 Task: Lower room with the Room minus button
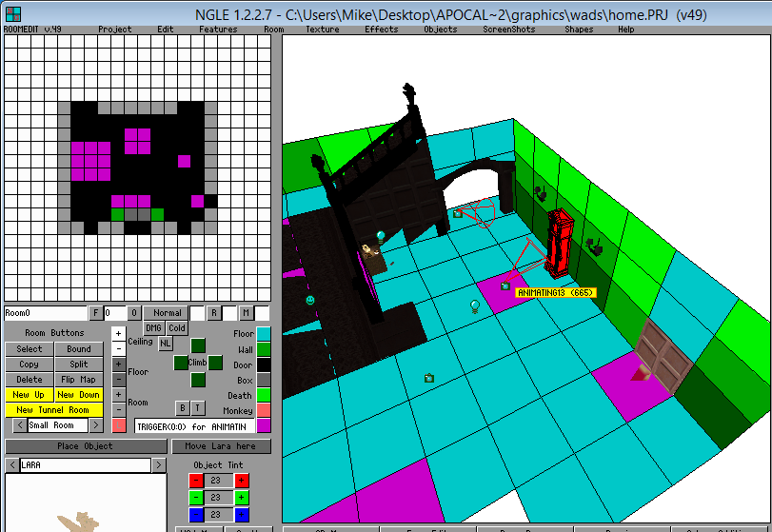click(x=119, y=409)
